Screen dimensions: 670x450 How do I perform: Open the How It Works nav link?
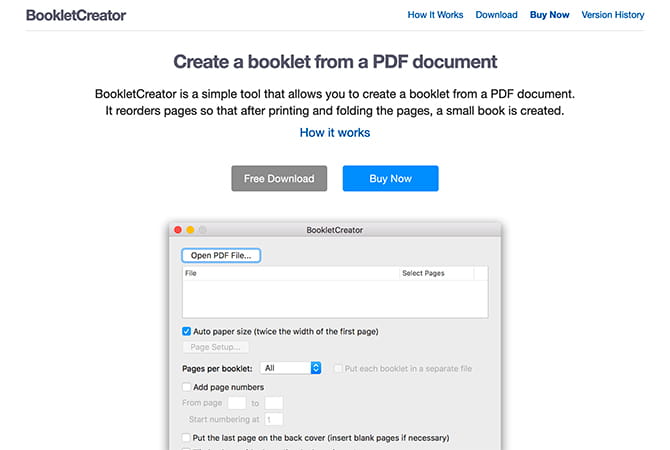click(435, 15)
